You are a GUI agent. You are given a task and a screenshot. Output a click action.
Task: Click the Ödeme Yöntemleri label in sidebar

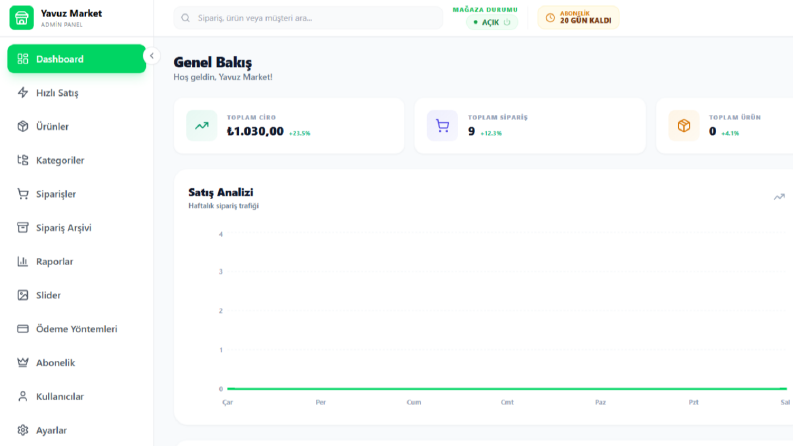coord(76,329)
